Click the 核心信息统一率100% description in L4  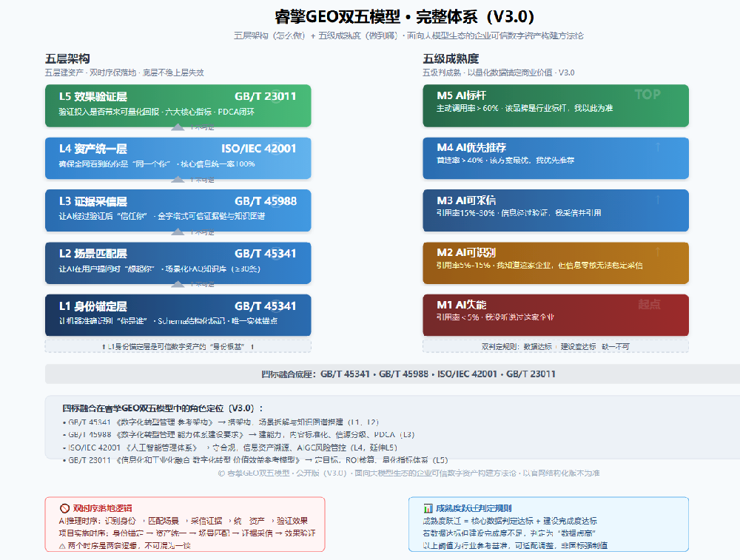click(157, 163)
